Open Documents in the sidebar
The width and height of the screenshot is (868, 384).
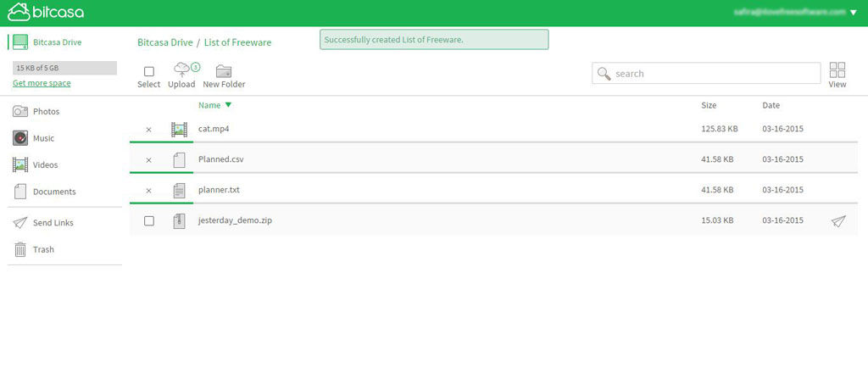(x=54, y=192)
